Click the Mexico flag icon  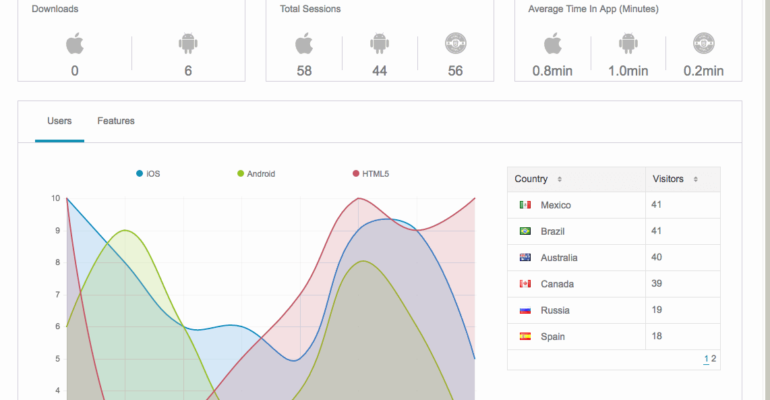pyautogui.click(x=525, y=205)
